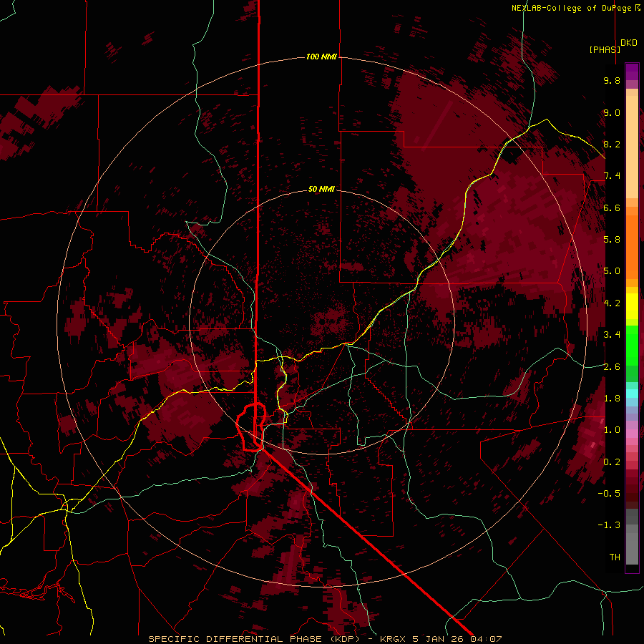Click the 0.2 value on the color scale
Viewport: 644px width, 644px height.
612,462
